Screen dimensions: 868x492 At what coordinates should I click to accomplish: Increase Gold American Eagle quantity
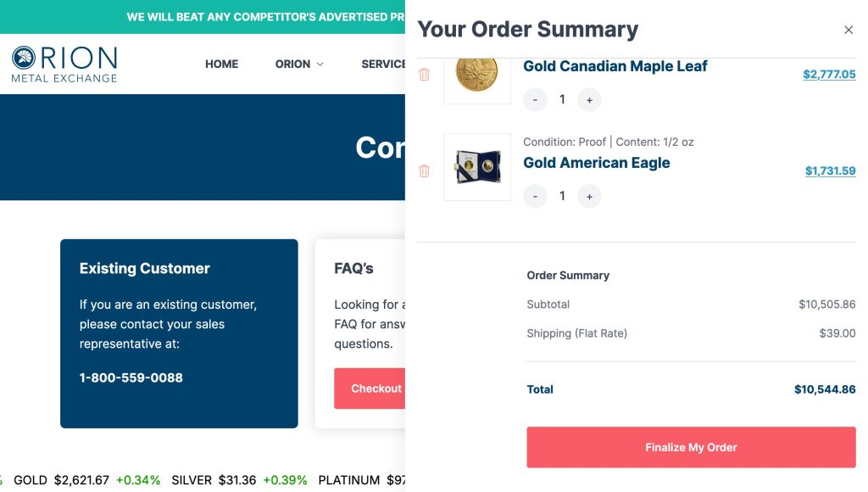pyautogui.click(x=589, y=197)
